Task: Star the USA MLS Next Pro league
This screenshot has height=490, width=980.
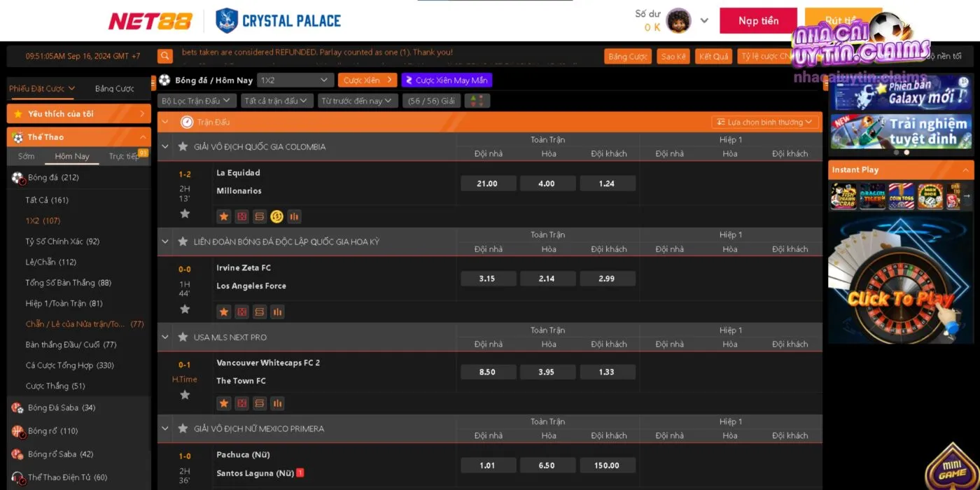Action: [183, 337]
